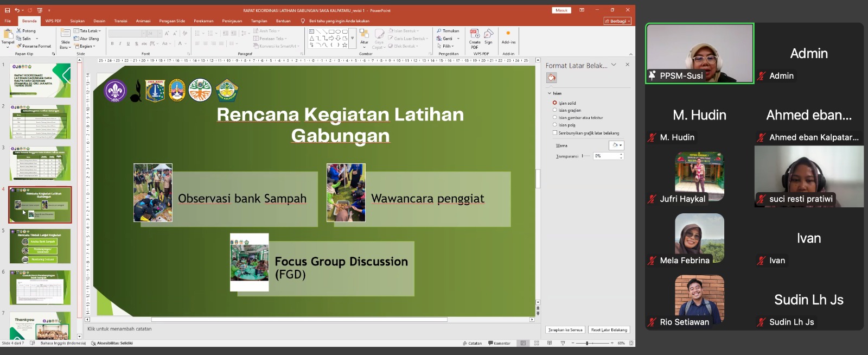The width and height of the screenshot is (868, 355).
Task: Select Isian gambar atau tekstur option
Action: (x=554, y=117)
